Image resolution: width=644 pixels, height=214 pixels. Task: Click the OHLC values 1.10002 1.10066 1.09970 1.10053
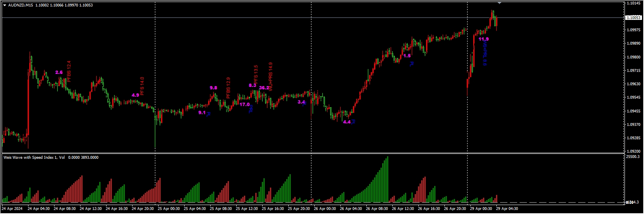(64, 5)
